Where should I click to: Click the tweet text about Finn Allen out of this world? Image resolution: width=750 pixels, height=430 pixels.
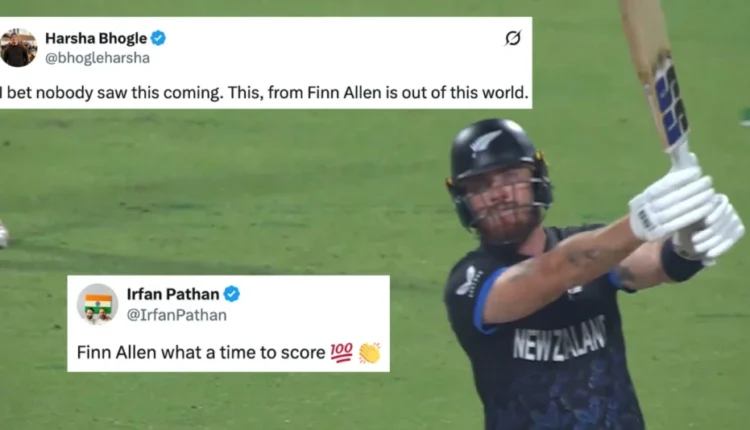265,93
